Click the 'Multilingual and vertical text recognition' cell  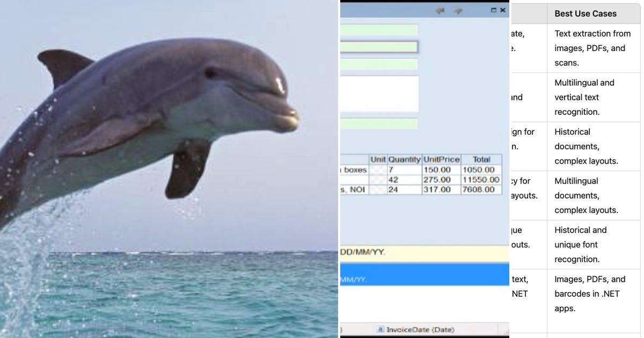click(594, 97)
